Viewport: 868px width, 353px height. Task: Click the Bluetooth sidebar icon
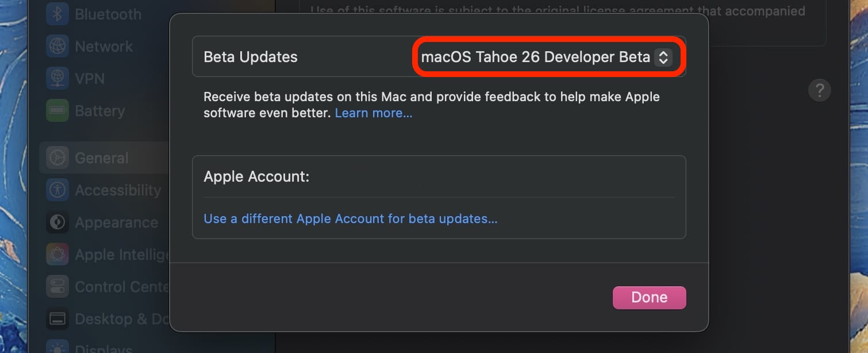point(57,14)
